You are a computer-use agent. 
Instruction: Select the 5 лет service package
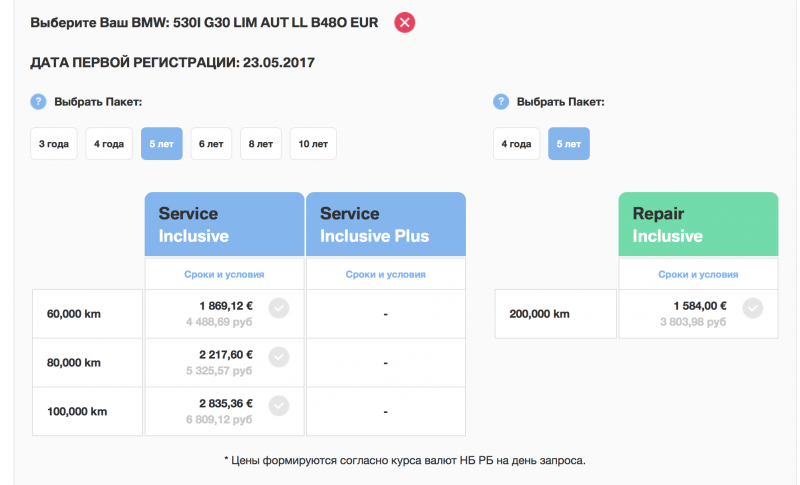pyautogui.click(x=161, y=144)
